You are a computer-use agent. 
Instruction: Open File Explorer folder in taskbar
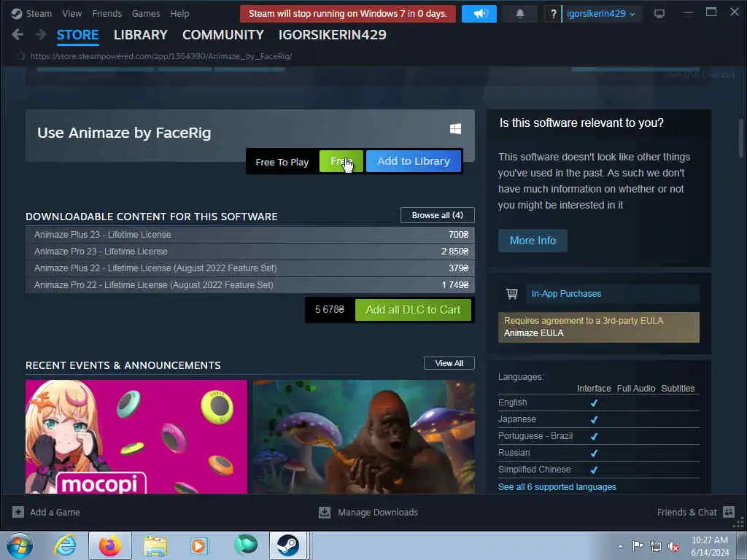[x=155, y=545]
